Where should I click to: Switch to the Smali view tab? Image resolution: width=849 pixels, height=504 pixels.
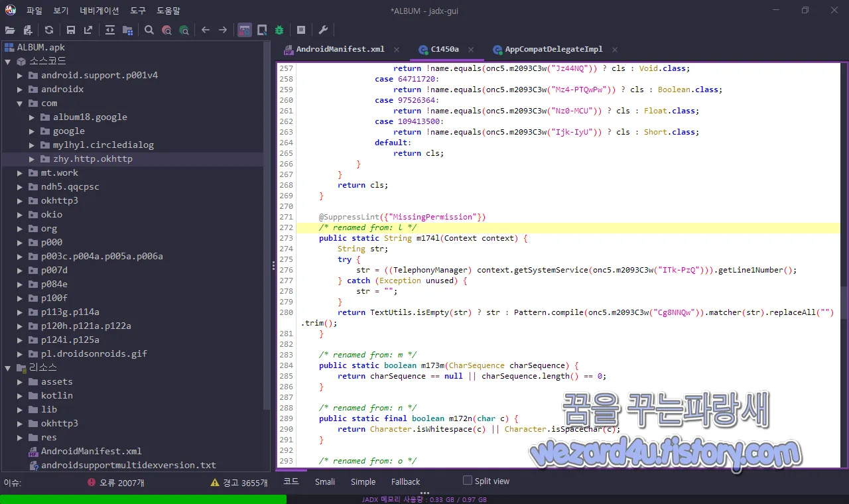(324, 482)
